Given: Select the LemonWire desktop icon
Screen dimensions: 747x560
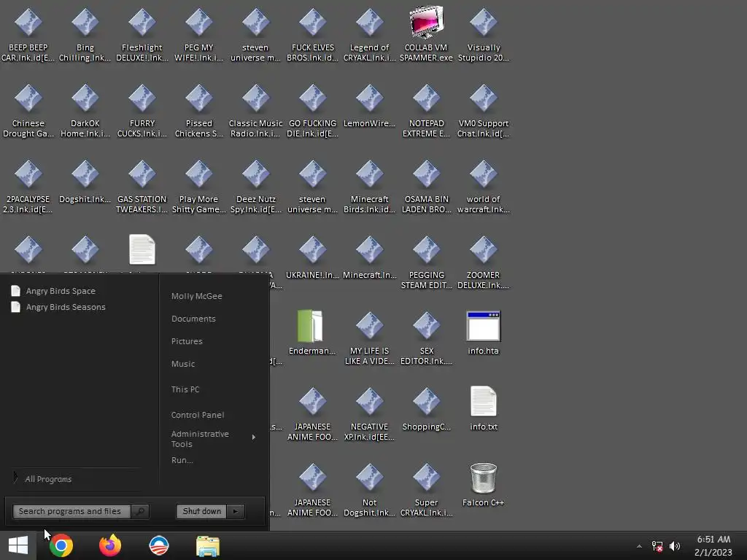Looking at the screenshot, I should click(x=369, y=106).
